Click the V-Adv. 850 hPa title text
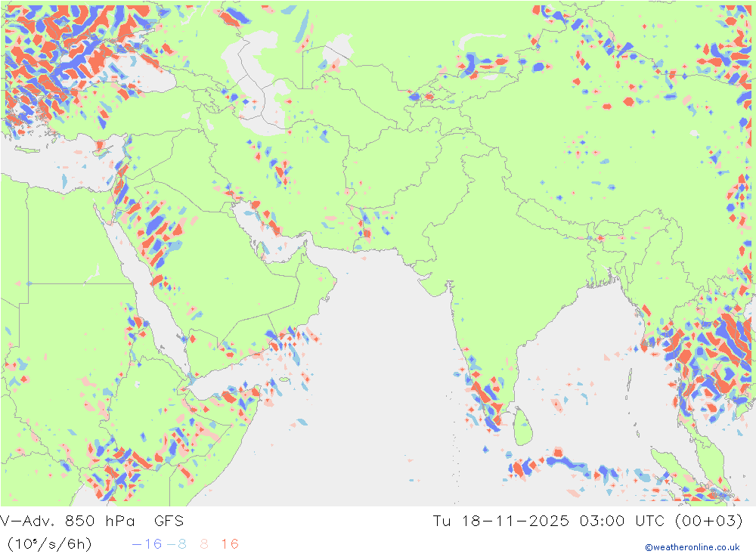 [67, 522]
